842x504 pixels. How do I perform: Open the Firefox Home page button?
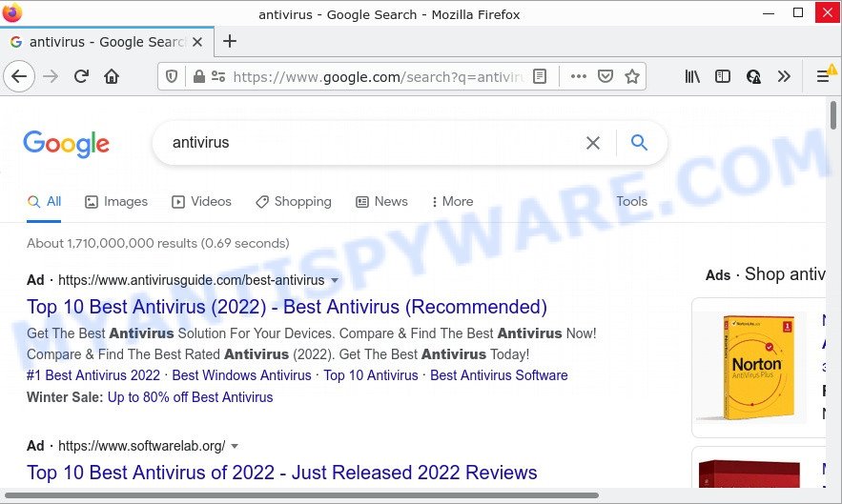112,77
